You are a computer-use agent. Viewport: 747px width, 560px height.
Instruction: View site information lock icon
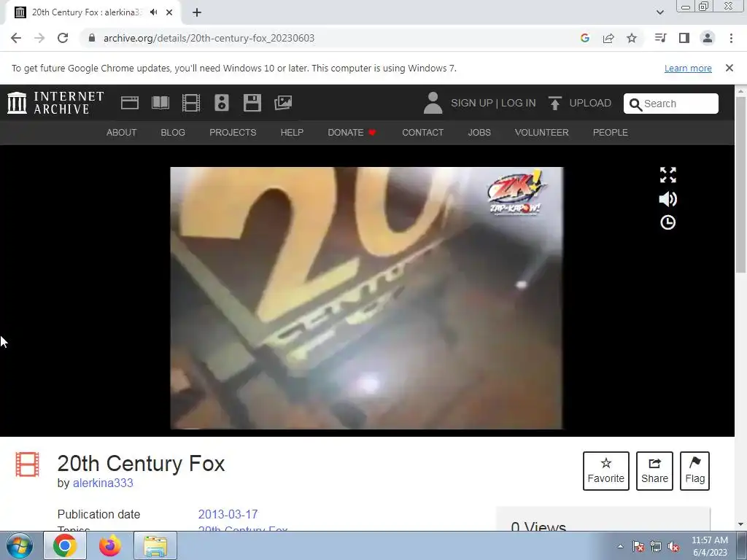click(92, 38)
